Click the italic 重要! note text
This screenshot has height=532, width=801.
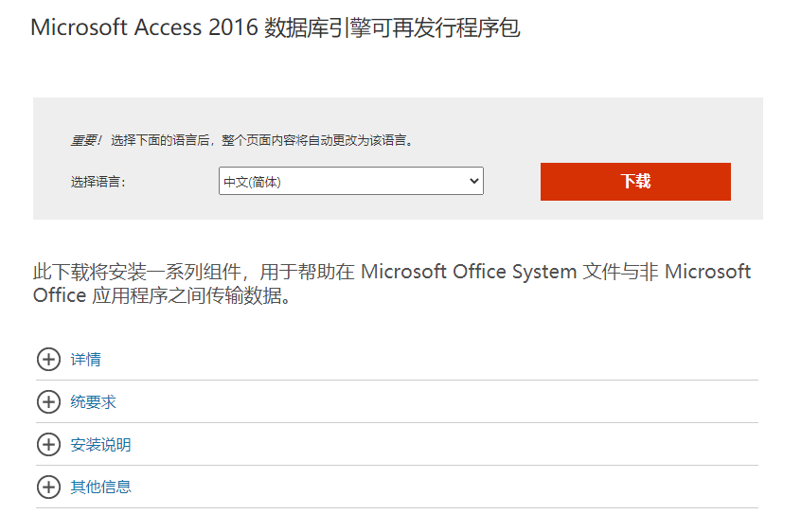click(x=85, y=140)
